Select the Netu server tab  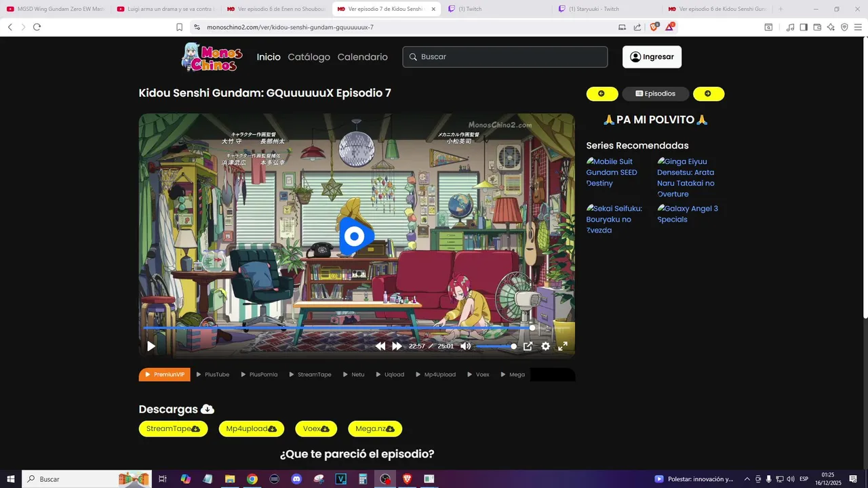[x=353, y=374]
